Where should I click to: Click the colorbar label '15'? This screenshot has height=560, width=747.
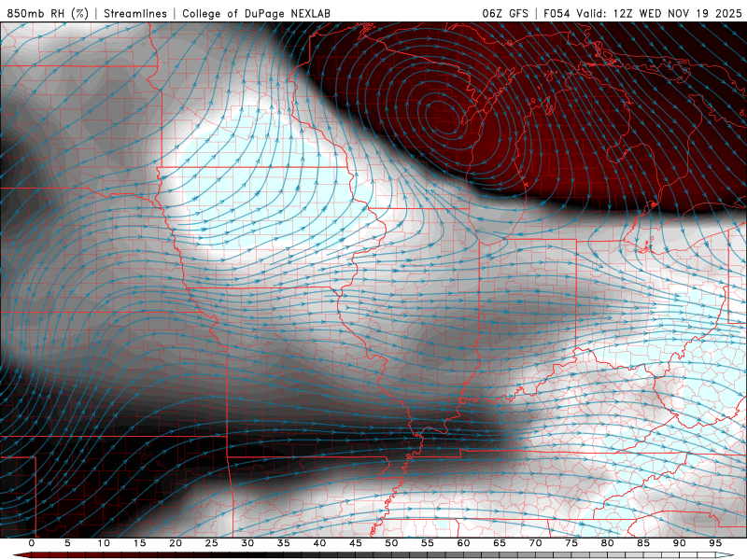[x=139, y=543]
